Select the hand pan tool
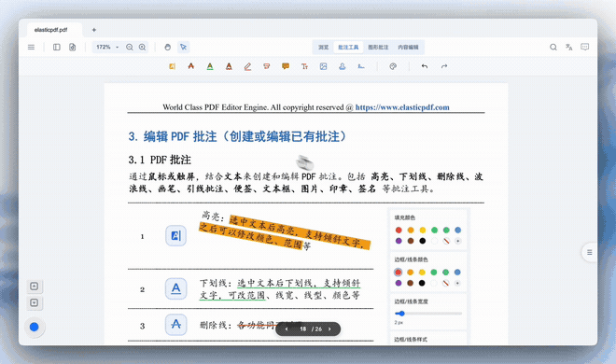616x364 pixels. coord(168,47)
